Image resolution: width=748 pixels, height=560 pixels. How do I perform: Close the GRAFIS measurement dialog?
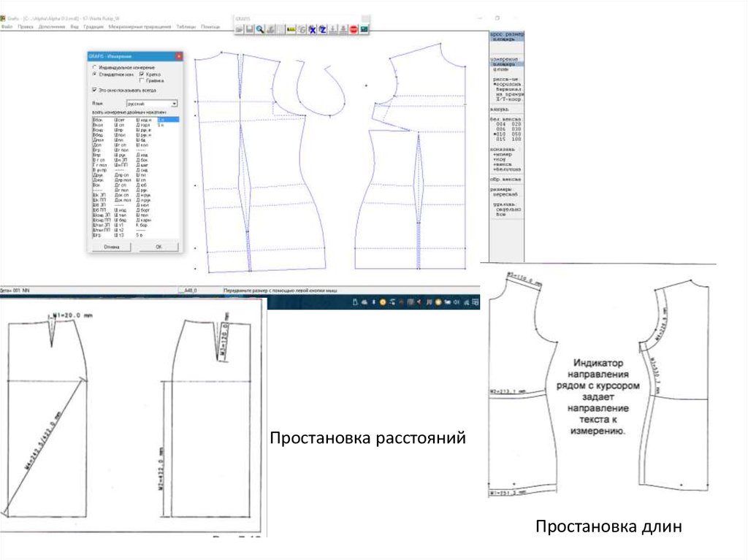(x=178, y=56)
